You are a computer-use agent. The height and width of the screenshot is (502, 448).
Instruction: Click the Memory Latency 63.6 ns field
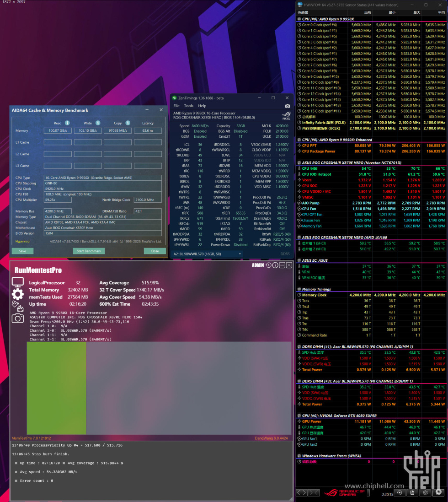coord(148,130)
